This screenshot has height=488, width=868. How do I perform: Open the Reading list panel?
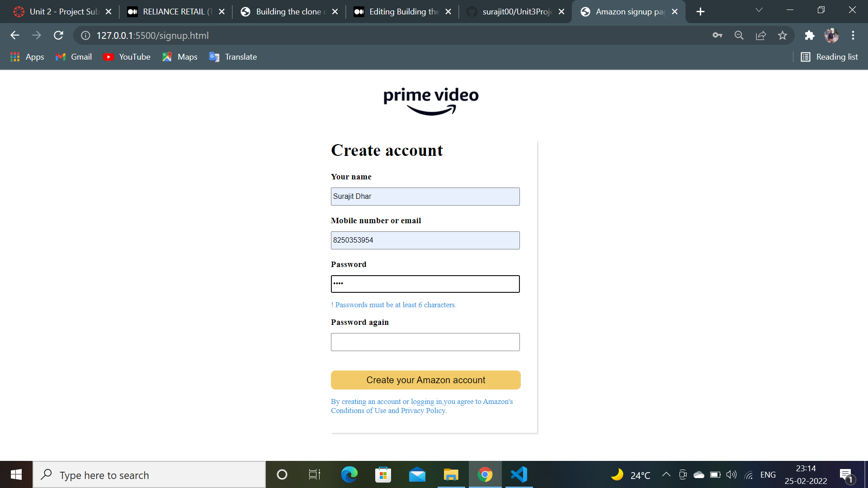[829, 57]
